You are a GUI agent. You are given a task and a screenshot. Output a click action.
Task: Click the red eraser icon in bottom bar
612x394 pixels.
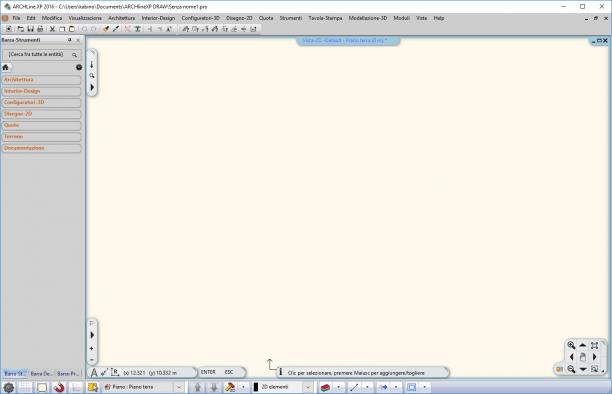tap(326, 387)
